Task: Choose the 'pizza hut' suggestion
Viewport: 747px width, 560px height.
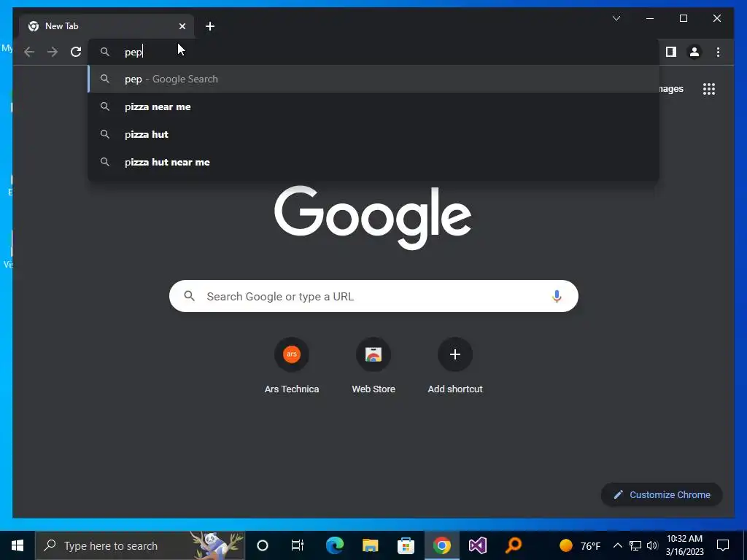Action: click(x=373, y=134)
